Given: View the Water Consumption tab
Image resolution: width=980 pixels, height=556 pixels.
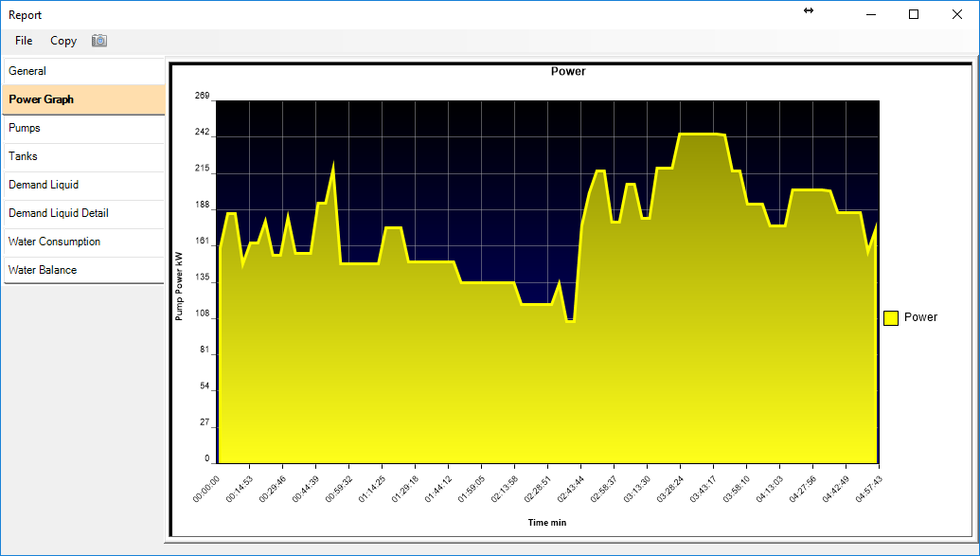Looking at the screenshot, I should click(x=83, y=242).
